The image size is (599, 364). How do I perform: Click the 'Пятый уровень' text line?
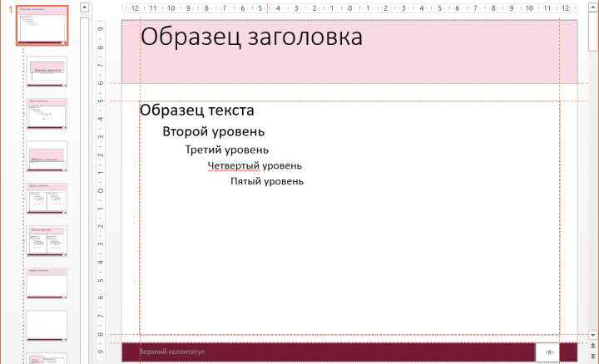click(267, 181)
